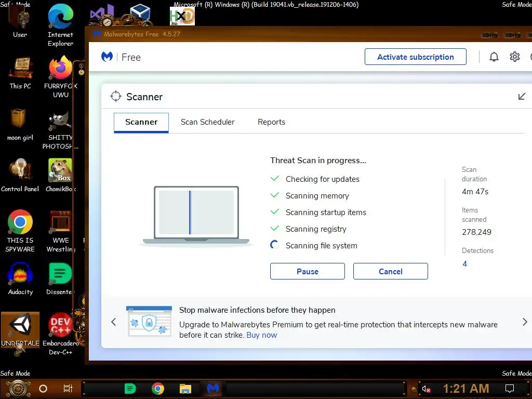Click the Cortana circle taskbar icon
Screen dimensions: 532x399
click(x=43, y=389)
